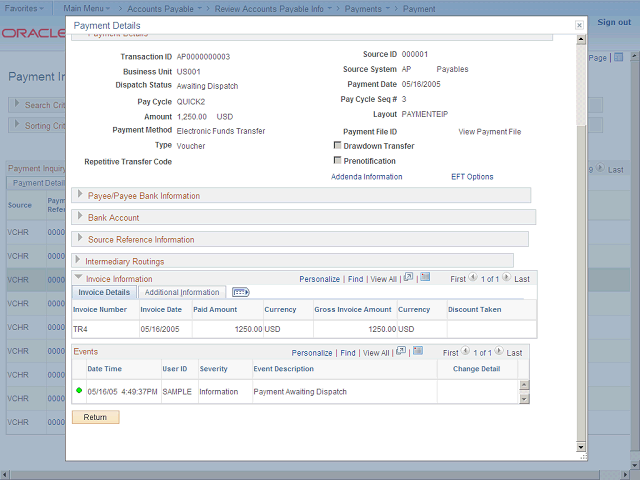Expand Sorting Criteria in background page
The width and height of the screenshot is (640, 480).
point(17,124)
